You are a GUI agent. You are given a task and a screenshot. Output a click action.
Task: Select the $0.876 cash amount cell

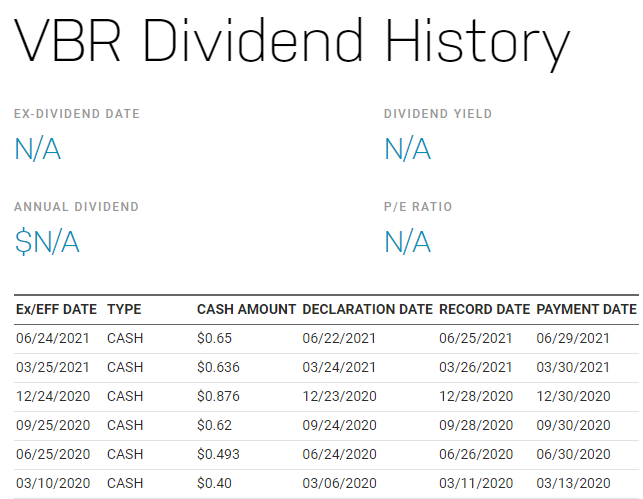(x=218, y=396)
